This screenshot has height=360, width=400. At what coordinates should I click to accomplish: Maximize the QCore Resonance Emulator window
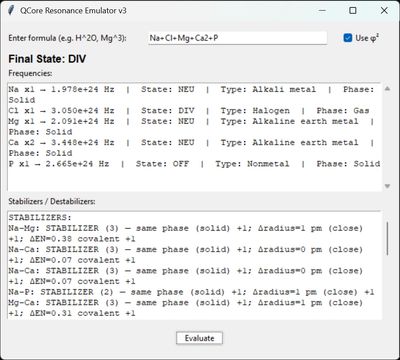click(353, 10)
